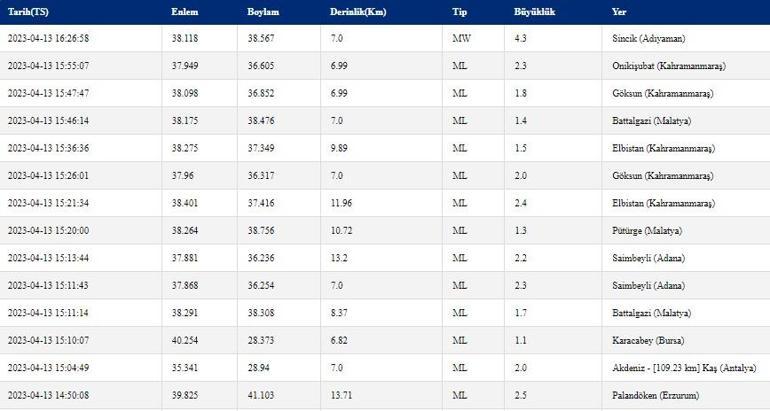Click the Boylam column header
Viewport: 770px width, 411px height.
click(263, 12)
